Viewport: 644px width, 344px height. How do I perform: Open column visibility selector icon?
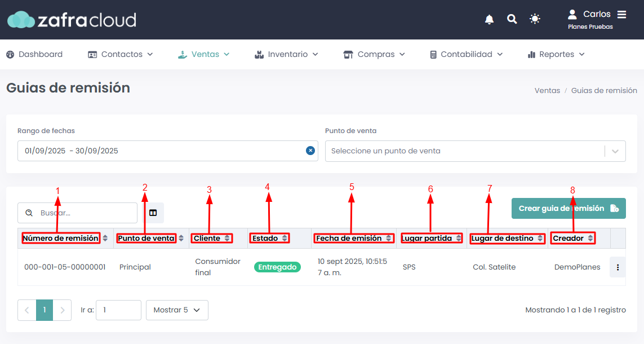pyautogui.click(x=153, y=213)
